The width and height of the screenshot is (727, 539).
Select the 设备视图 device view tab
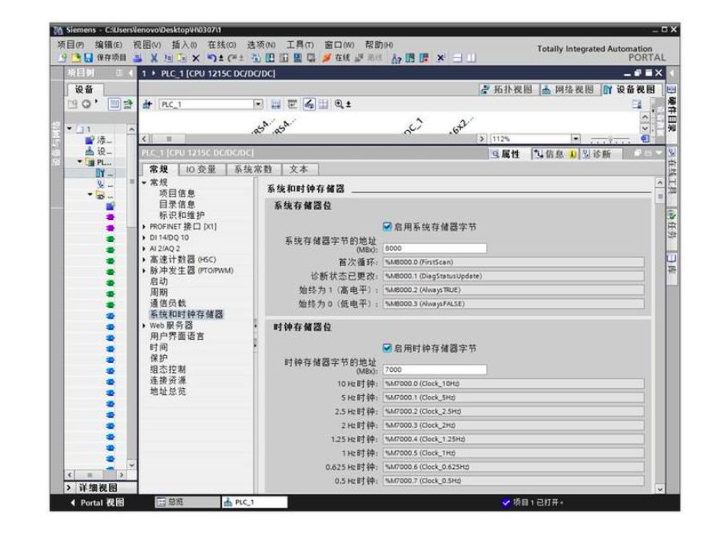[631, 89]
